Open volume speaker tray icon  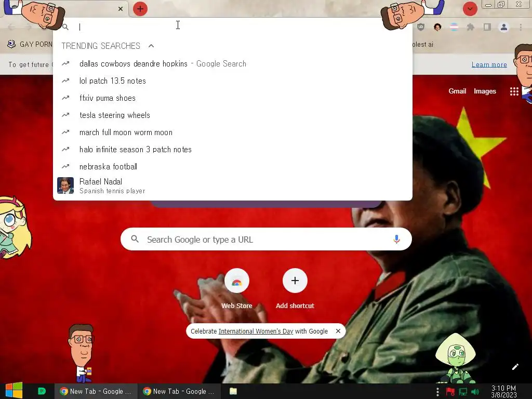[x=475, y=392]
